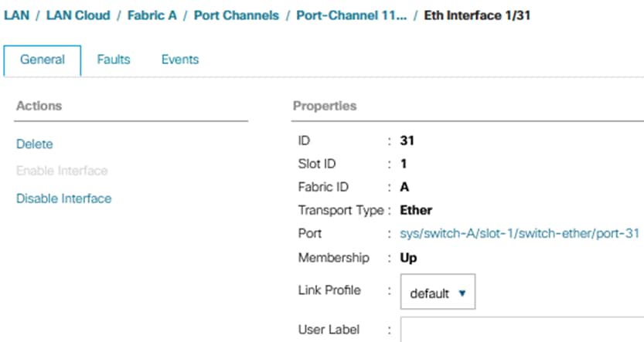Click the greyed-out Enable Interface action
Viewport: 644px width, 342px height.
point(62,171)
